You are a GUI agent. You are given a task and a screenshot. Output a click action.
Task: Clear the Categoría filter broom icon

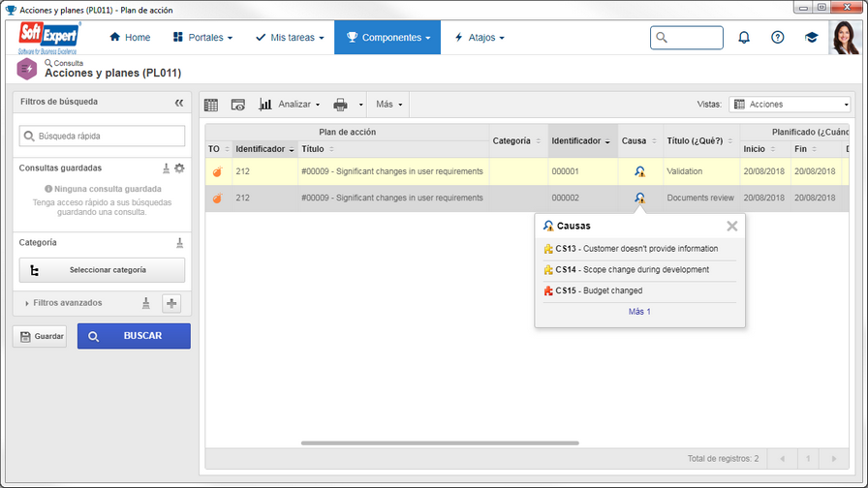180,243
